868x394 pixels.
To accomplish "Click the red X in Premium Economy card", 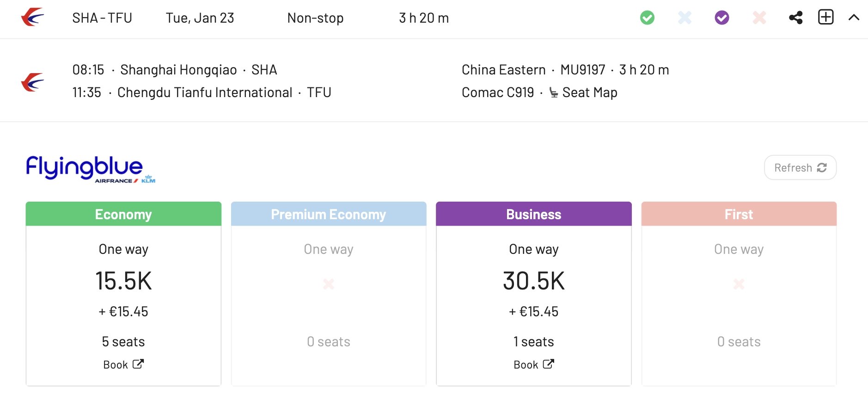I will [329, 283].
